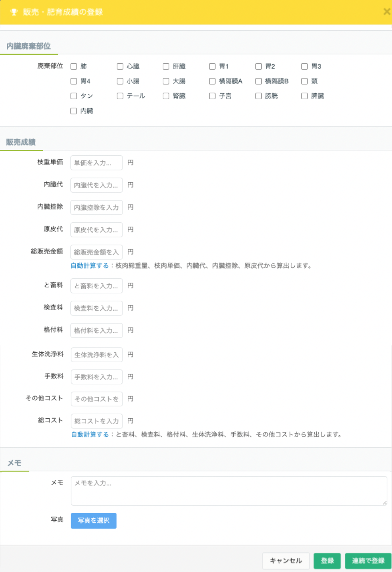Enable the タン checkbox

click(x=74, y=96)
